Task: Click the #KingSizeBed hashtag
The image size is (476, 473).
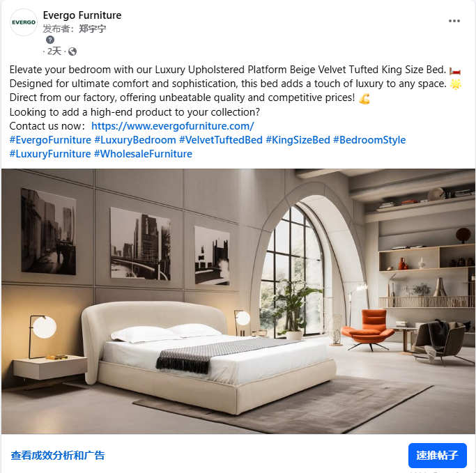Action: [298, 140]
